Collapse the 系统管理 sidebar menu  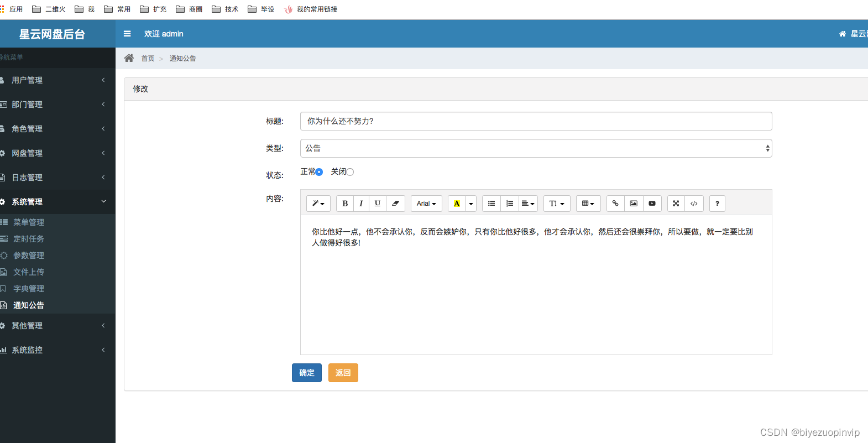57,202
